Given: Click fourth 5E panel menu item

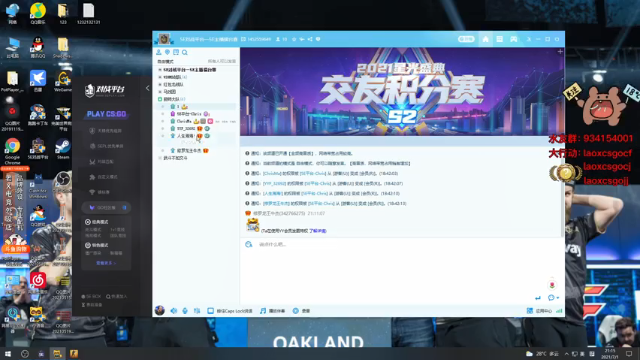Looking at the screenshot, I should tap(104, 177).
